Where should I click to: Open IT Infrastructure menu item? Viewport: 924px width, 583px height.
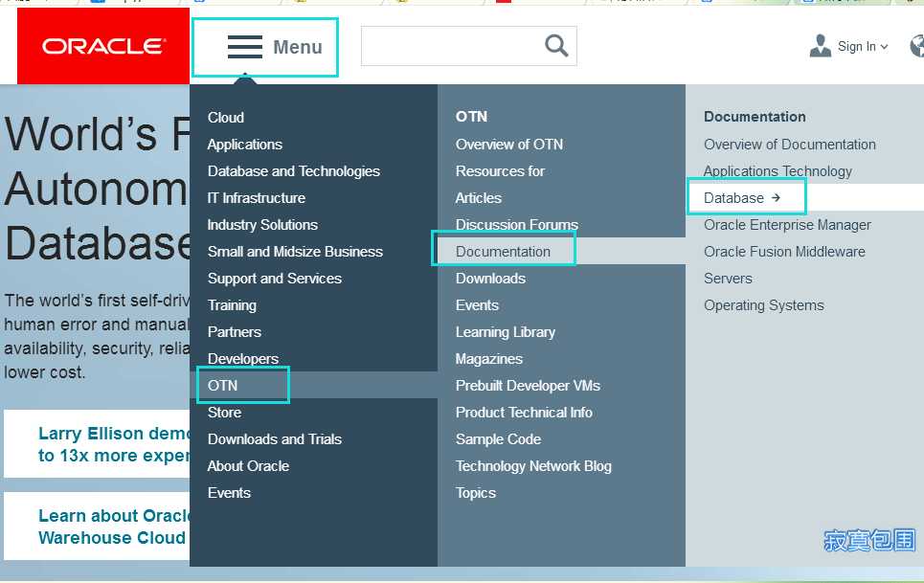257,198
